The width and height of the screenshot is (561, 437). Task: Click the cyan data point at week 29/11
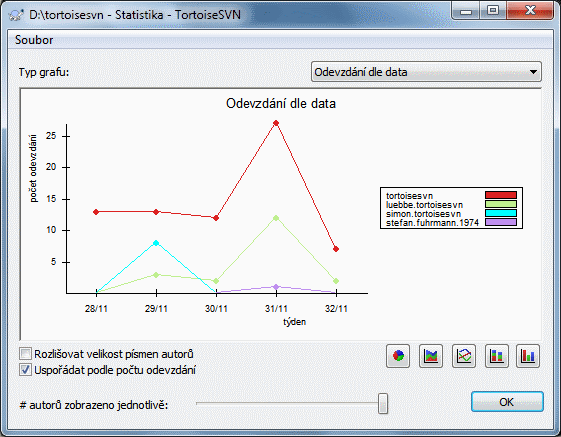pyautogui.click(x=156, y=243)
